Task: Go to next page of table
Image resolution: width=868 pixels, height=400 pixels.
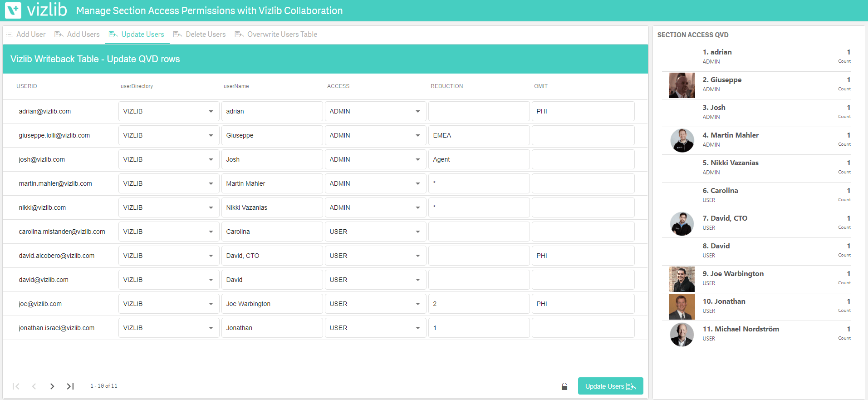Action: 52,386
